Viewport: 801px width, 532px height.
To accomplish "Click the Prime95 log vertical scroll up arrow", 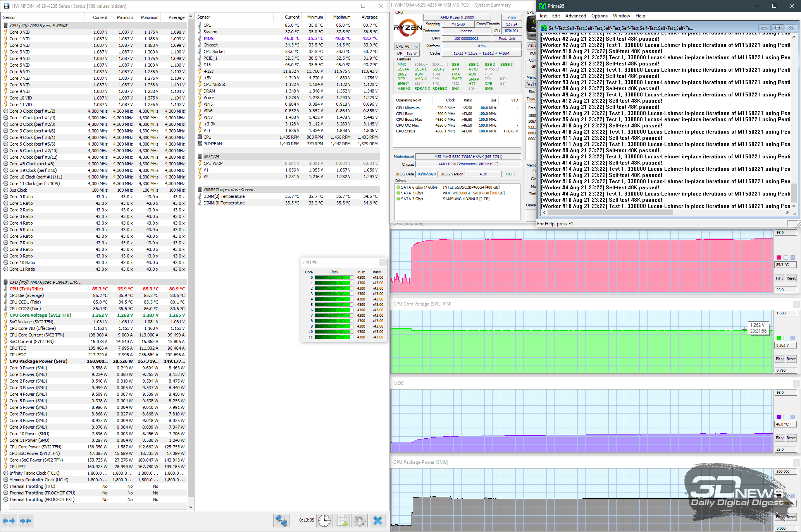I will (794, 37).
